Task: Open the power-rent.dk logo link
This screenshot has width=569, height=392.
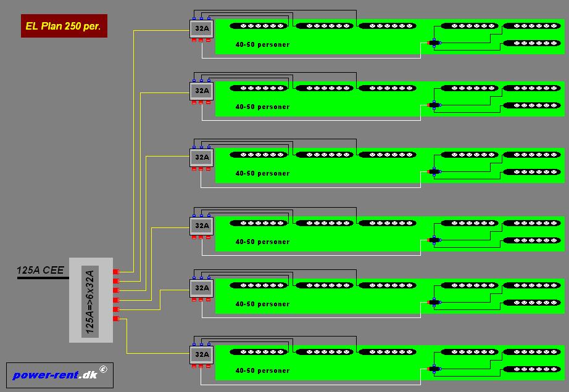Action: pos(60,375)
